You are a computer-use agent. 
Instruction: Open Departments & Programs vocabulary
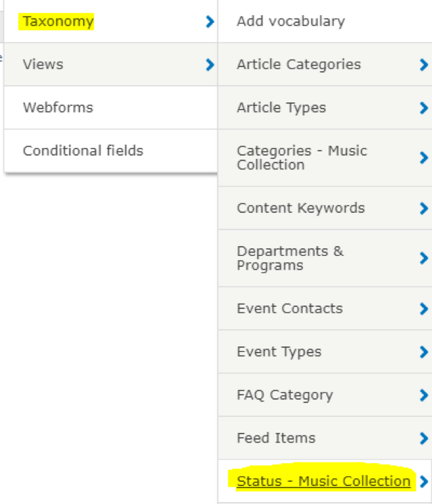tap(290, 258)
